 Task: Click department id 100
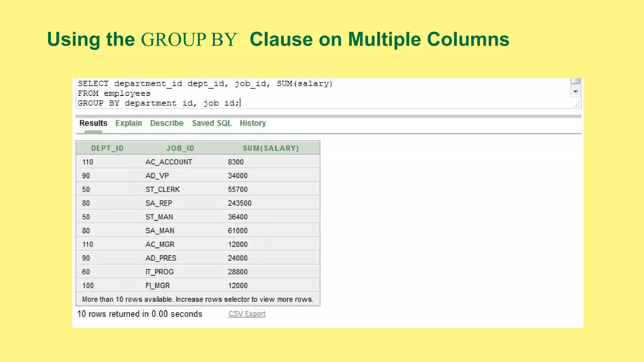(x=88, y=286)
